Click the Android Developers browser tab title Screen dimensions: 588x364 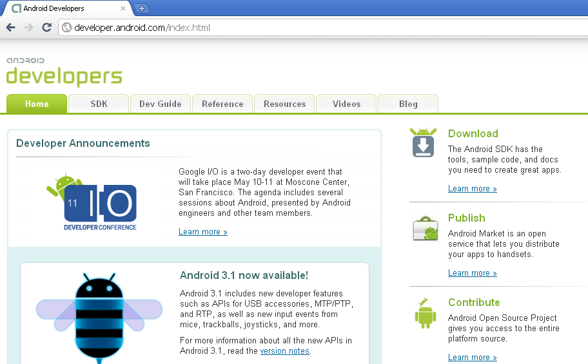[x=54, y=8]
